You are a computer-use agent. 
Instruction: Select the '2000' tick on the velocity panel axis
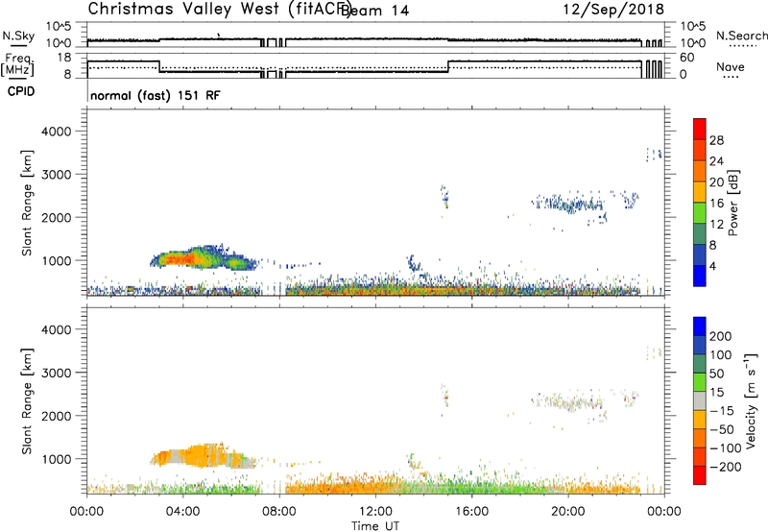pos(57,416)
